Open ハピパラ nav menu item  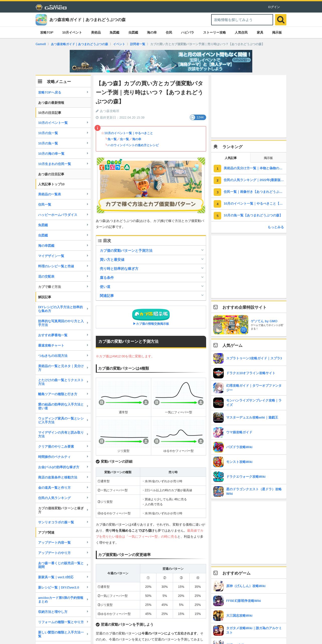click(188, 33)
